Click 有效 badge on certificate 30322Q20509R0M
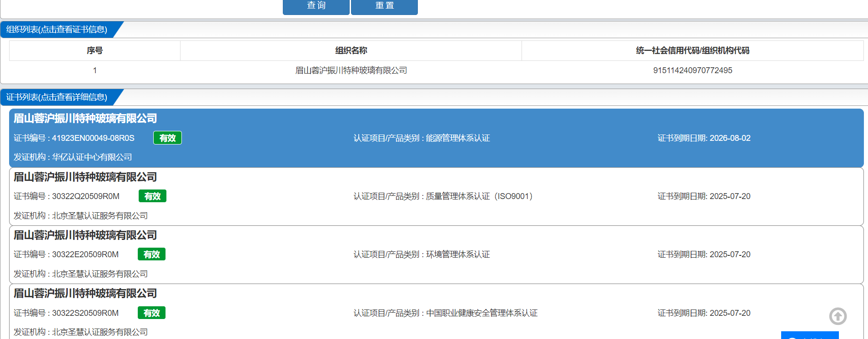 tap(152, 196)
